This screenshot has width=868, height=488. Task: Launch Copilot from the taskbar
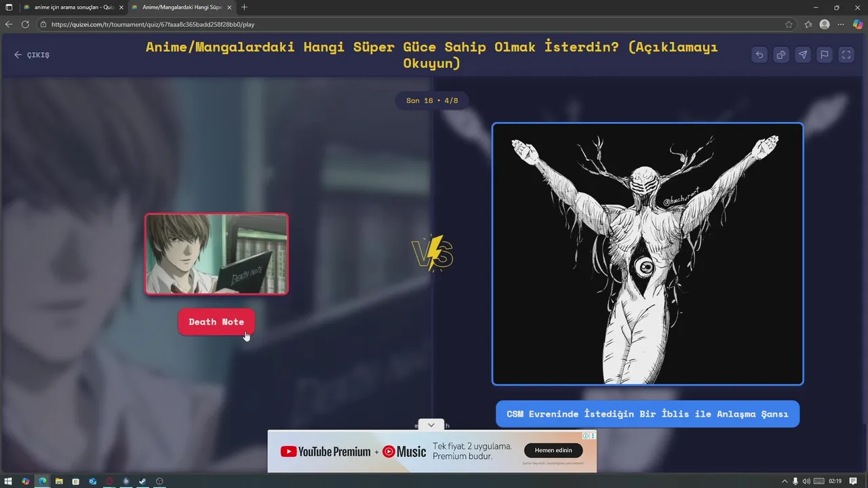(26, 481)
